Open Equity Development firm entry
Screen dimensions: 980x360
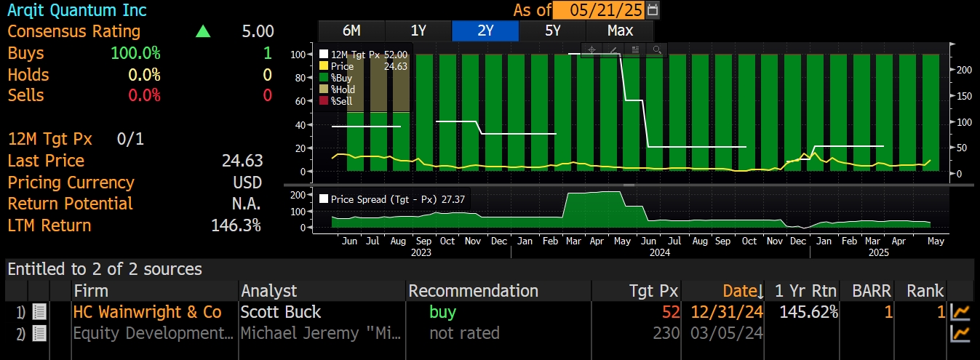click(x=153, y=334)
